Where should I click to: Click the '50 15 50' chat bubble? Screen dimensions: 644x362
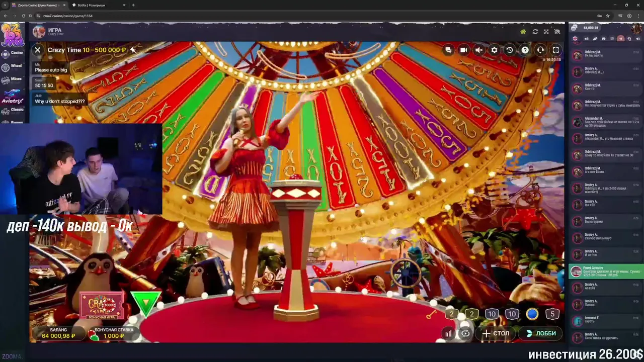point(44,83)
